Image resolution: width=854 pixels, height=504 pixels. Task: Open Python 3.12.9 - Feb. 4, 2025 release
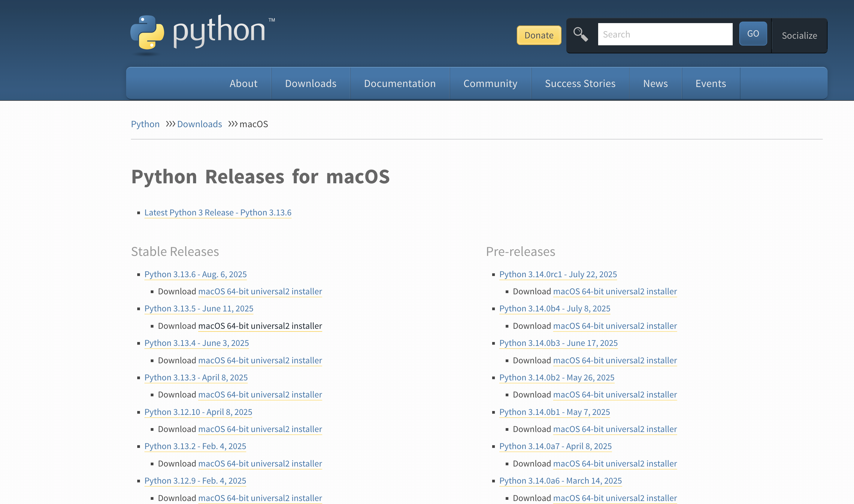(x=195, y=481)
